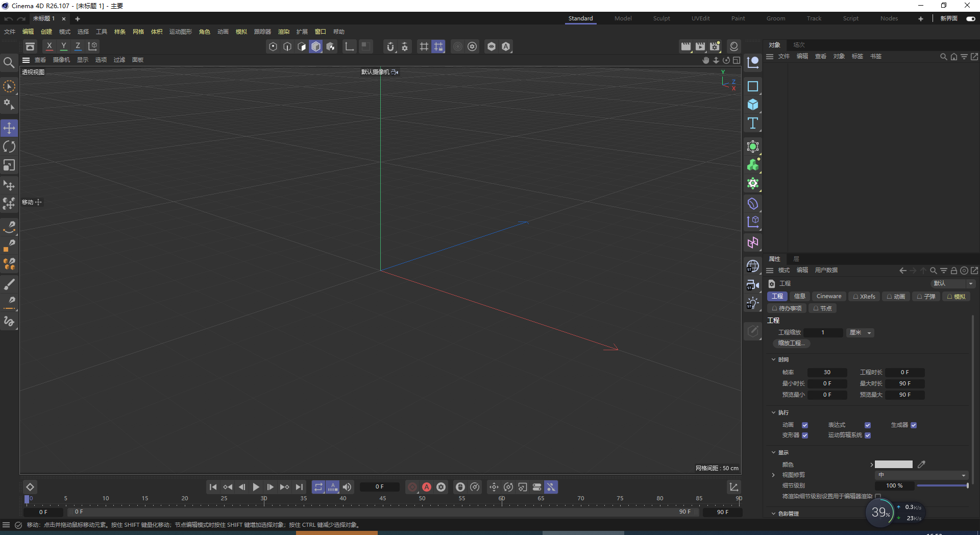Click the red Autokeying button

point(427,487)
